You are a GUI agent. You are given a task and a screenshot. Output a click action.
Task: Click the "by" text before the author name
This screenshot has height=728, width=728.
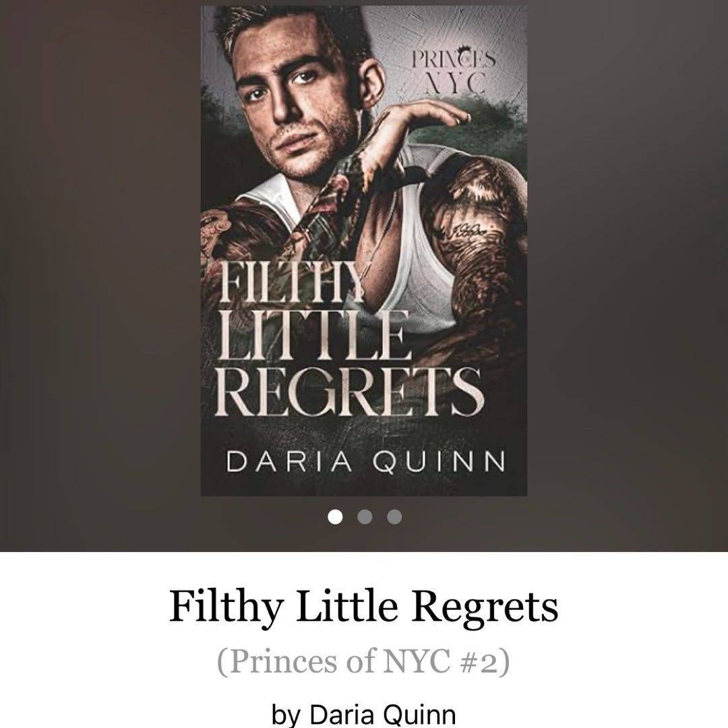pos(286,715)
